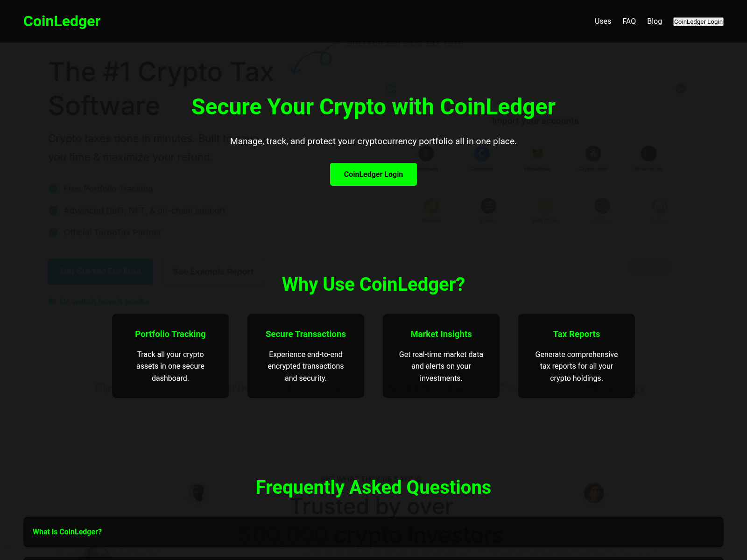The height and width of the screenshot is (560, 747).
Task: Select the Market Insights card
Action: [441, 356]
